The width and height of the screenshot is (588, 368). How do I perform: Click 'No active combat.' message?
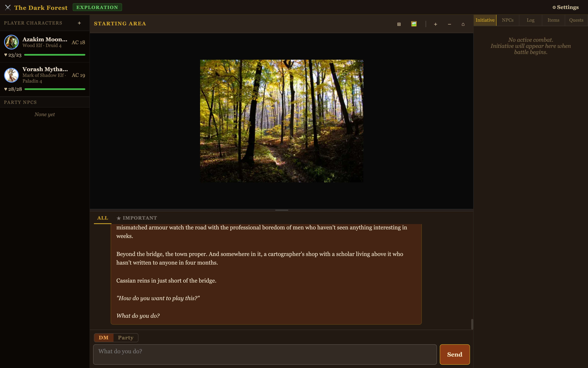point(530,40)
